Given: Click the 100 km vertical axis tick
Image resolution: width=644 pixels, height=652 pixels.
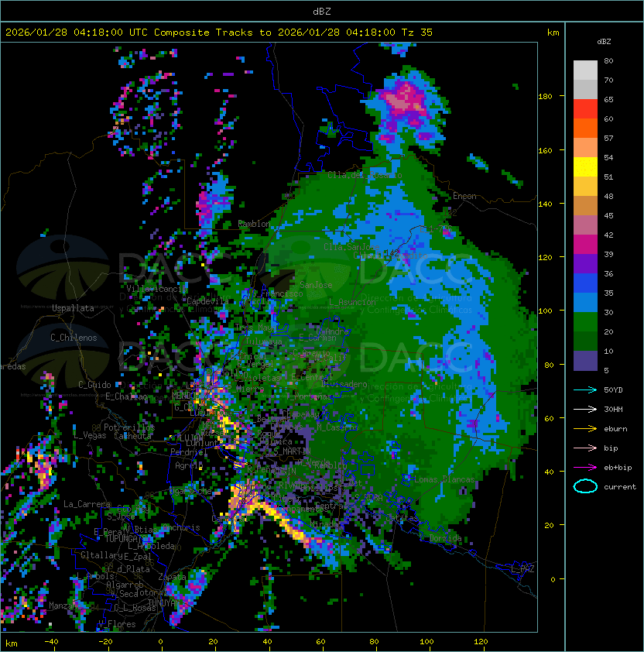Looking at the screenshot, I should coord(545,311).
